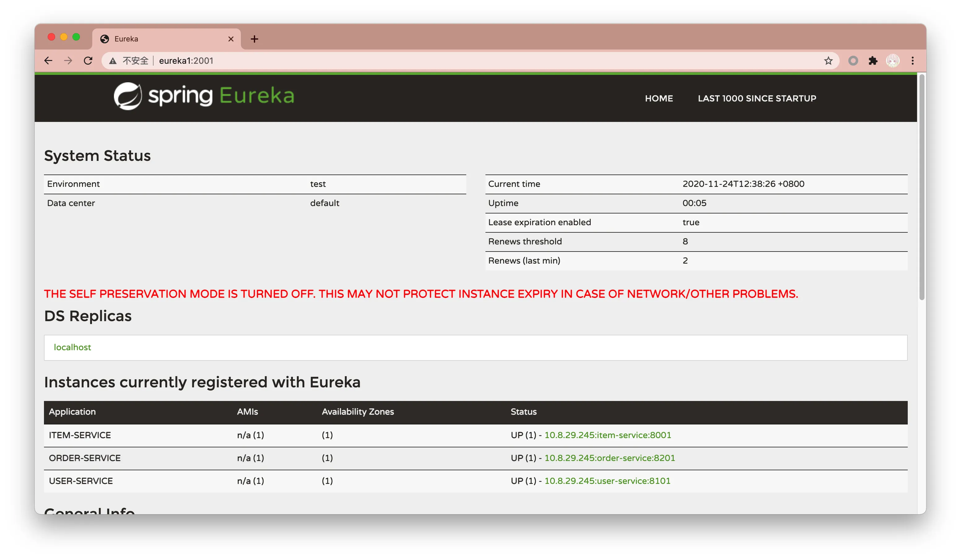Click the yellow minimize window button
Viewport: 961px width, 560px height.
click(x=64, y=37)
